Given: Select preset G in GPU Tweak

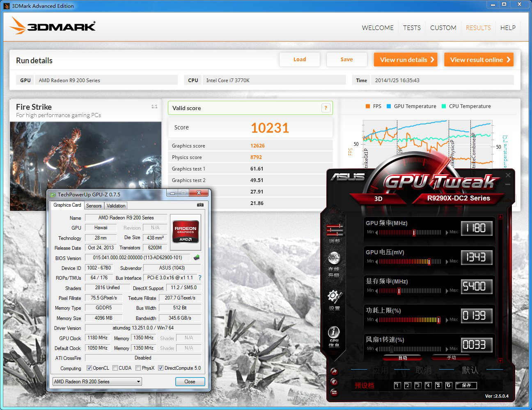Looking at the screenshot, I should [x=448, y=385].
